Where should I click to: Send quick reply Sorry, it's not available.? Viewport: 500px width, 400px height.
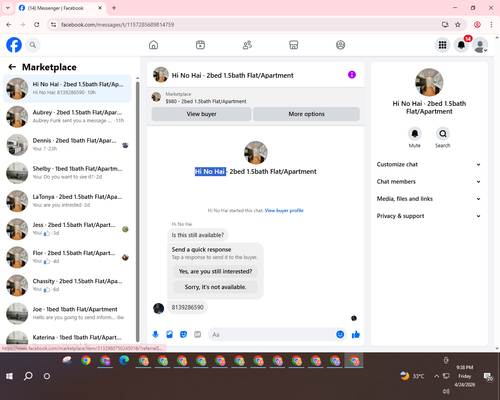215,287
